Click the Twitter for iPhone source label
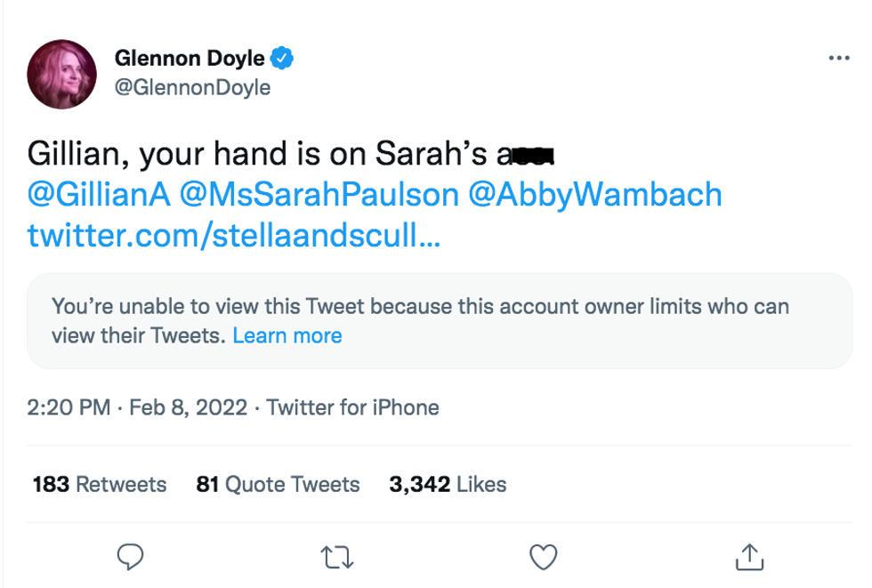 352,408
